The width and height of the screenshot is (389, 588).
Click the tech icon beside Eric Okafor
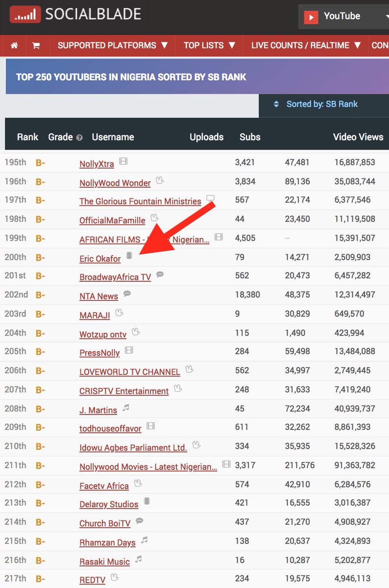tap(129, 255)
